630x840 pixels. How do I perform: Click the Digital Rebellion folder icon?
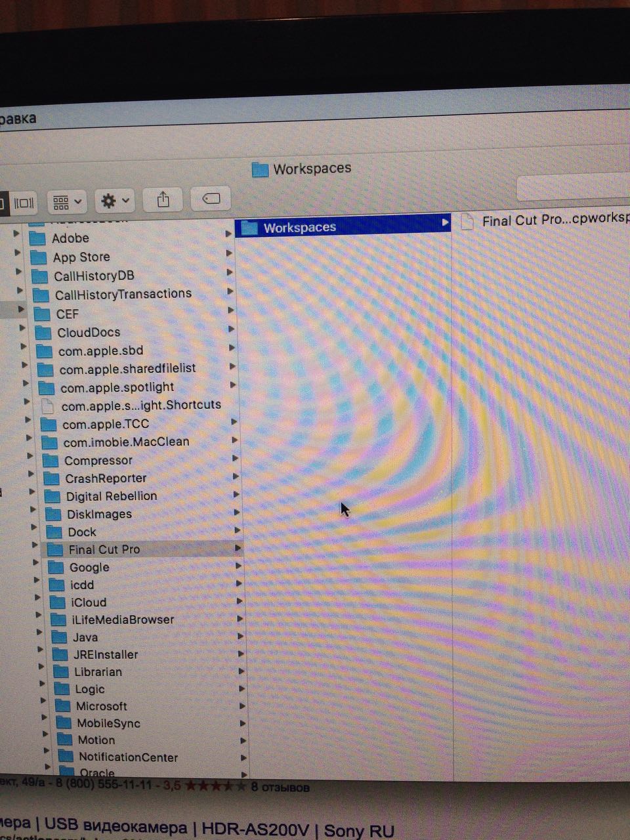(53, 497)
